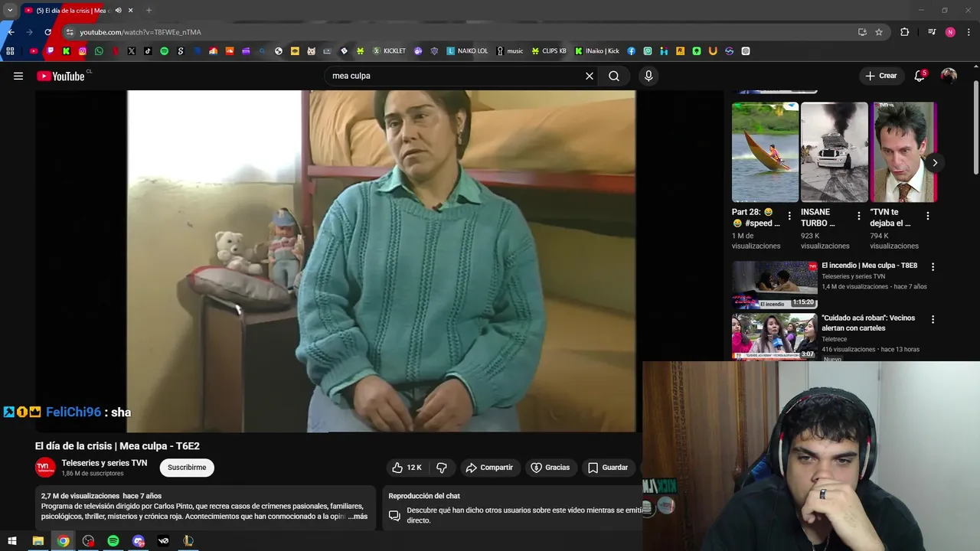Open League of Legends from taskbar
The image size is (980, 551).
click(x=188, y=541)
